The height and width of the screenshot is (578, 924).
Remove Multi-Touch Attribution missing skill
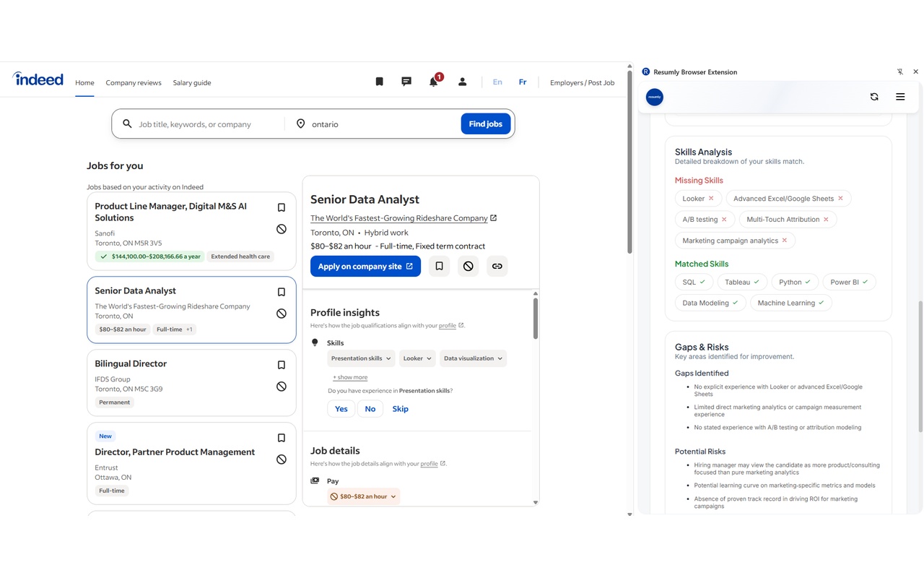tap(826, 219)
